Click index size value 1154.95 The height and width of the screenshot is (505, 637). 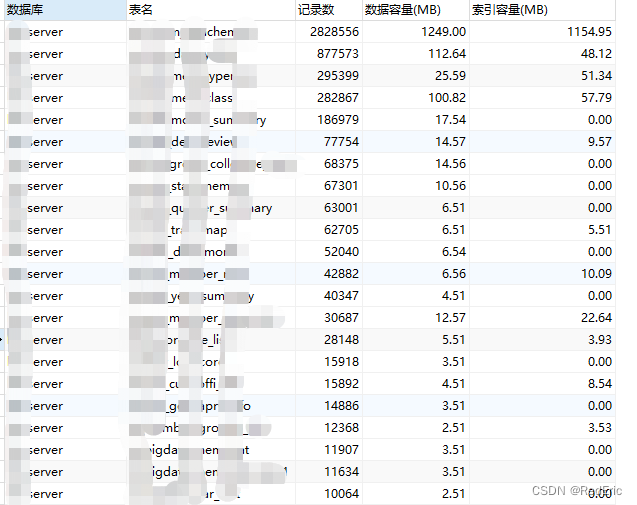pyautogui.click(x=589, y=32)
